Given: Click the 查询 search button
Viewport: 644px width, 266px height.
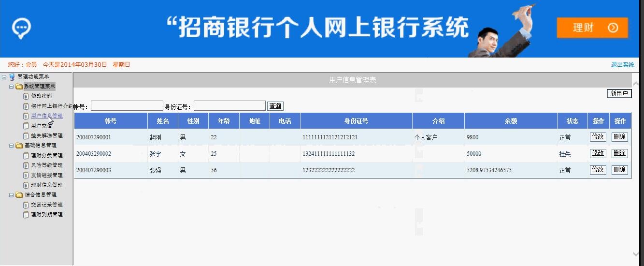Looking at the screenshot, I should (x=275, y=106).
